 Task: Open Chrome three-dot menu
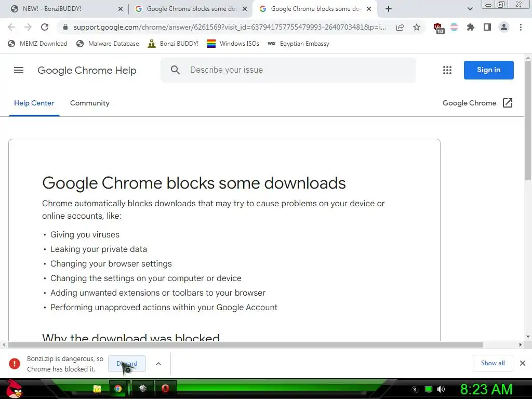[521, 27]
